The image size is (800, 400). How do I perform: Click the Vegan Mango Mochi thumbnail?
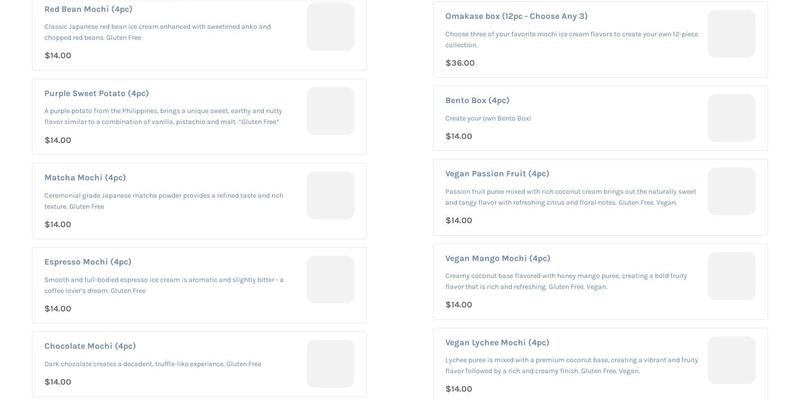(731, 276)
